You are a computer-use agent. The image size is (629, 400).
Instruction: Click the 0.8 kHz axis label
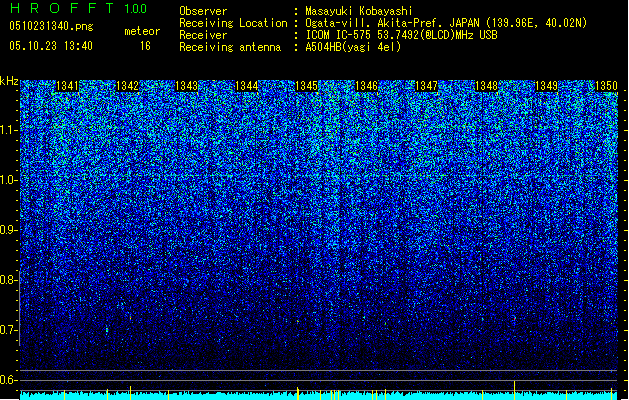pos(8,280)
